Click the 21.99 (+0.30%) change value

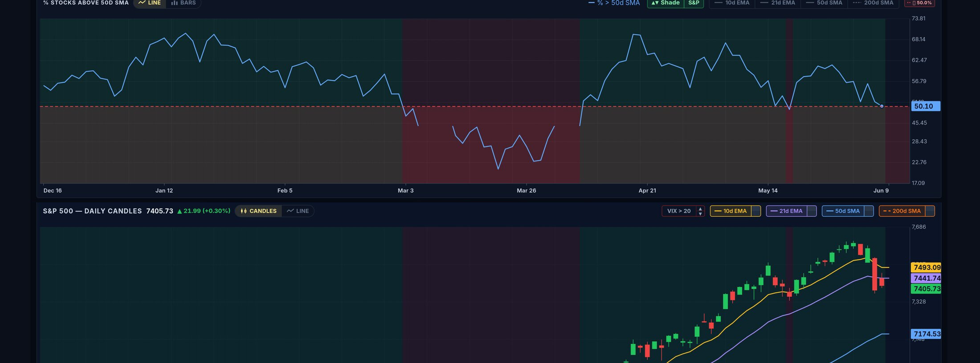click(204, 211)
